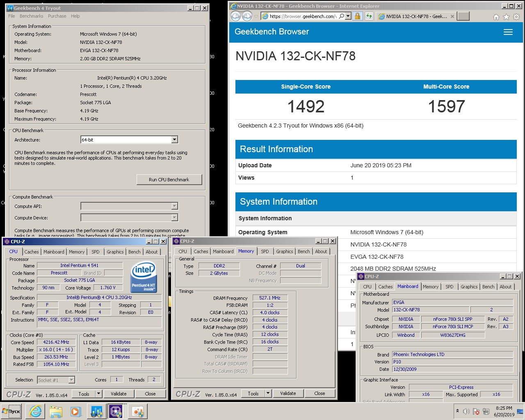Click Validate in CPU-Z memory window
525x420 pixels.
point(288,393)
